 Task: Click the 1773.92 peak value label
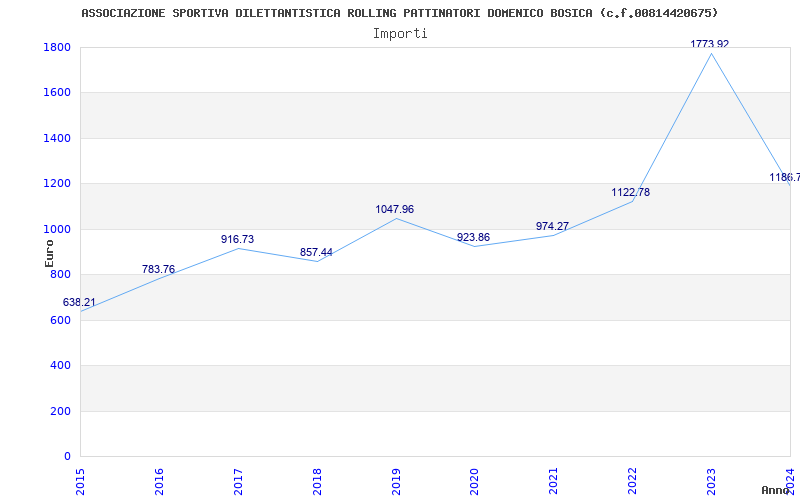tap(710, 44)
